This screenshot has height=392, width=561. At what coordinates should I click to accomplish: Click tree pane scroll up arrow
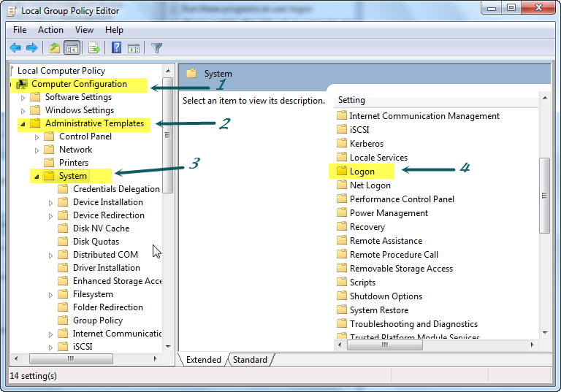[x=168, y=71]
